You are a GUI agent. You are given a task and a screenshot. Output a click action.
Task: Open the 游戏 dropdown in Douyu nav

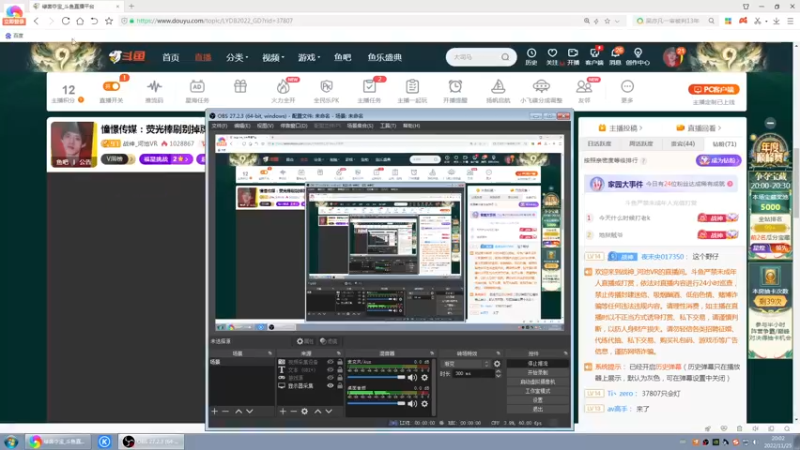[x=309, y=57]
